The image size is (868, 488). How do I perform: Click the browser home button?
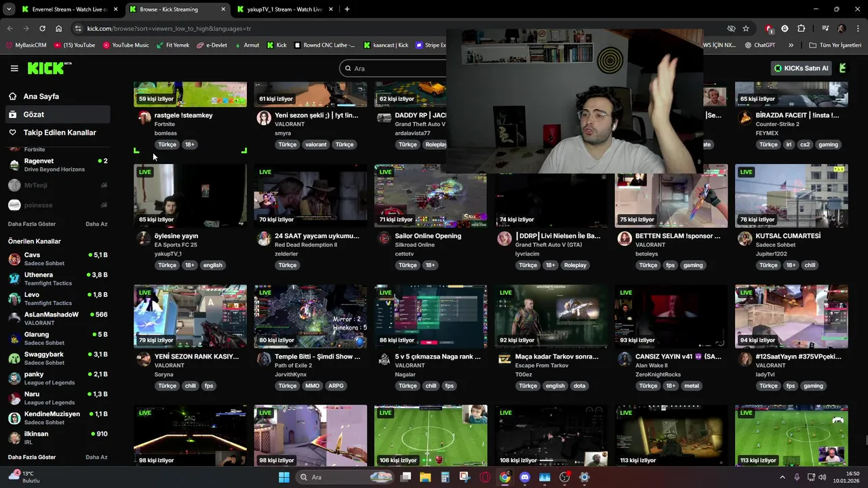(58, 28)
